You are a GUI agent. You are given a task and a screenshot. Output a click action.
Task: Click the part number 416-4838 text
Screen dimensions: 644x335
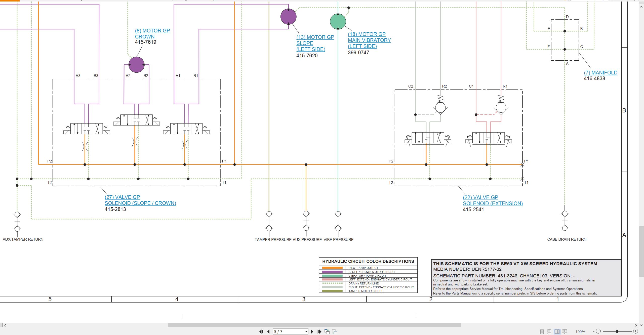pos(594,78)
